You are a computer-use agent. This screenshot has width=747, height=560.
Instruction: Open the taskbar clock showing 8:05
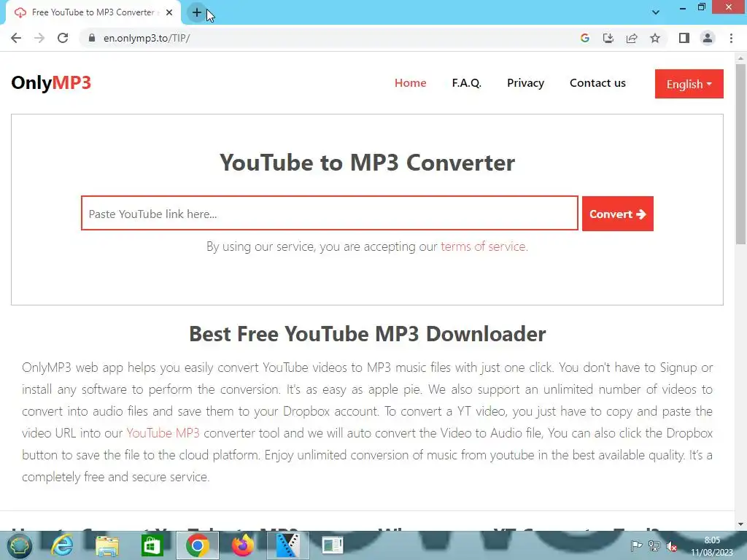[x=712, y=546]
